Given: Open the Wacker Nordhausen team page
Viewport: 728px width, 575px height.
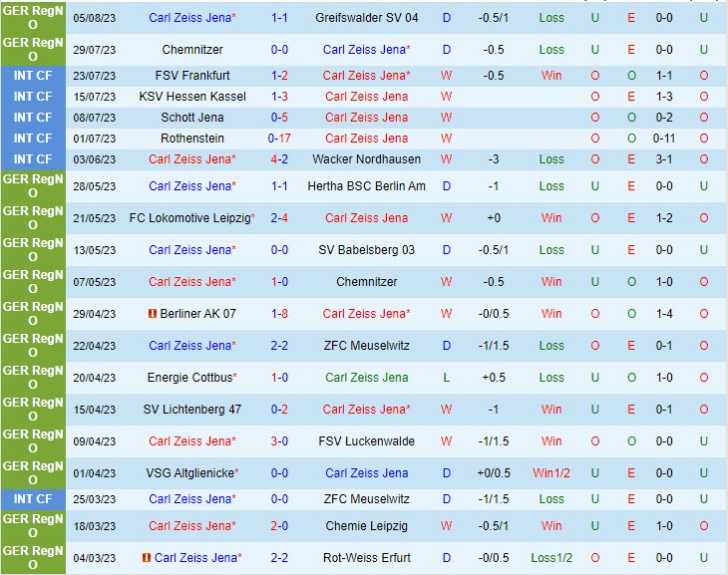Looking at the screenshot, I should (x=366, y=159).
